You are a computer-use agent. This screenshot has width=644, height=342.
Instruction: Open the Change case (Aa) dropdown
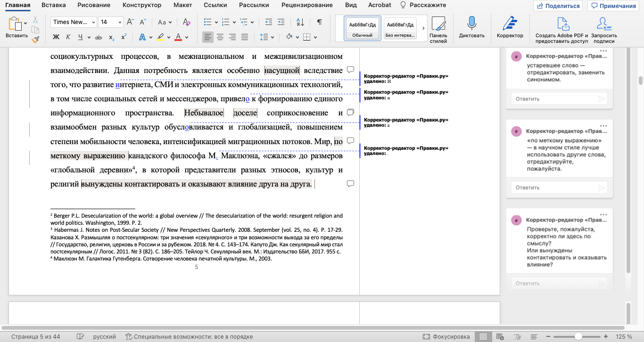165,22
